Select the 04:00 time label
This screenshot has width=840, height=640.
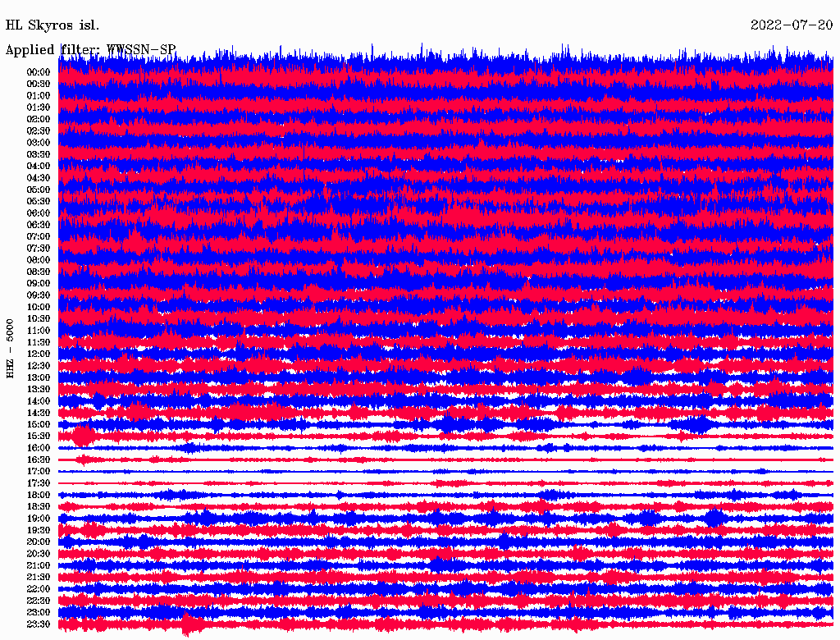click(x=39, y=167)
